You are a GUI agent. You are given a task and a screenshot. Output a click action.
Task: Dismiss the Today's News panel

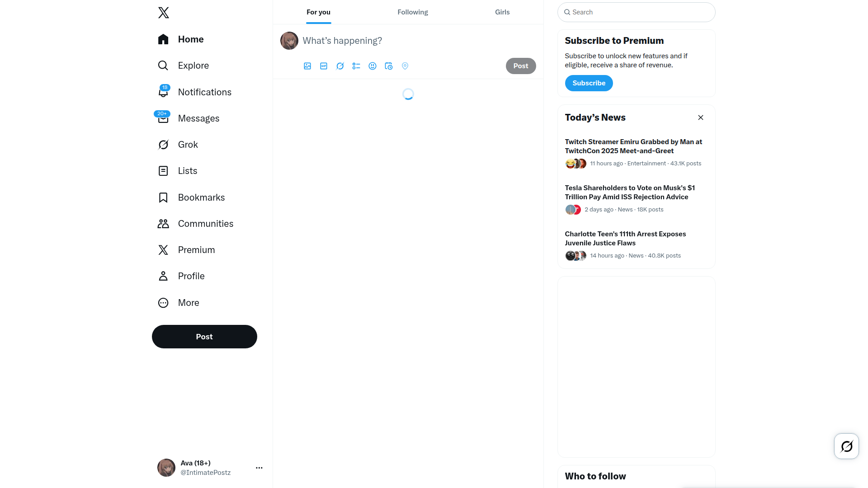click(701, 117)
